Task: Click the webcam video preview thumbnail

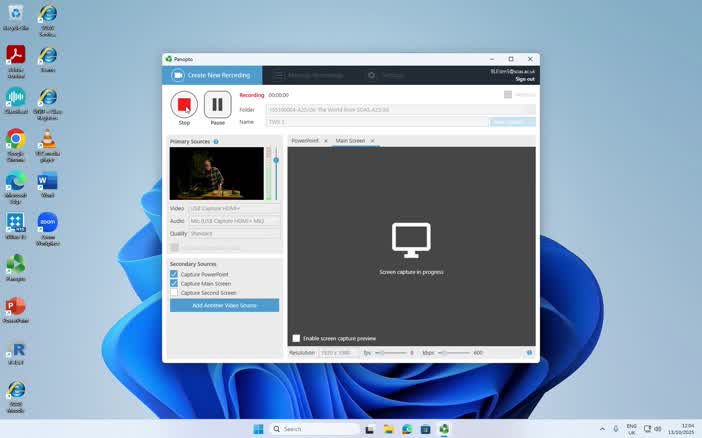Action: click(217, 173)
